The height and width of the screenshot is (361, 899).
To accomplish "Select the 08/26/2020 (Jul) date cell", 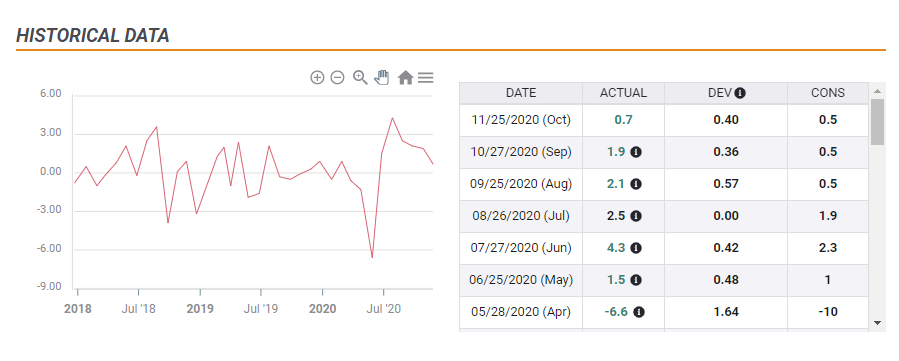I will [x=521, y=217].
